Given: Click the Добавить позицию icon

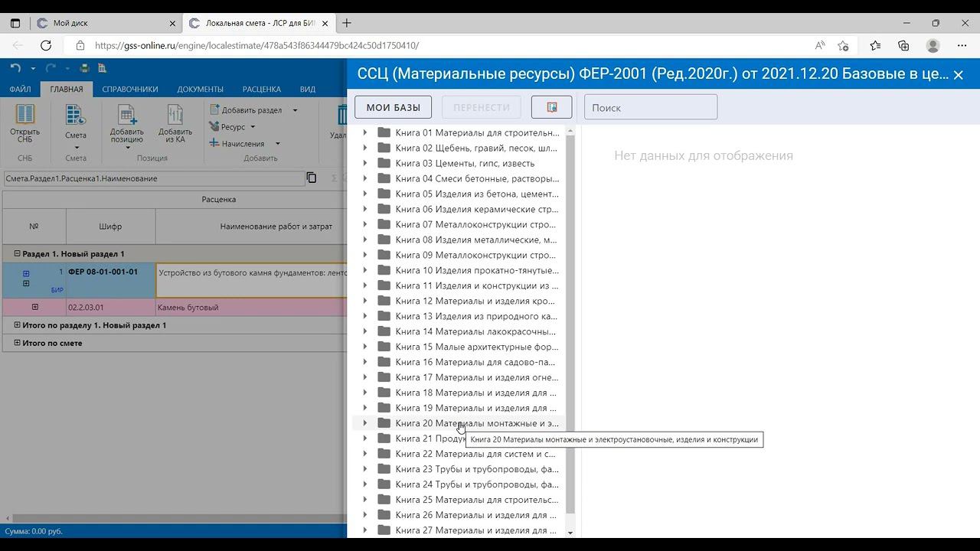Looking at the screenshot, I should click(126, 115).
